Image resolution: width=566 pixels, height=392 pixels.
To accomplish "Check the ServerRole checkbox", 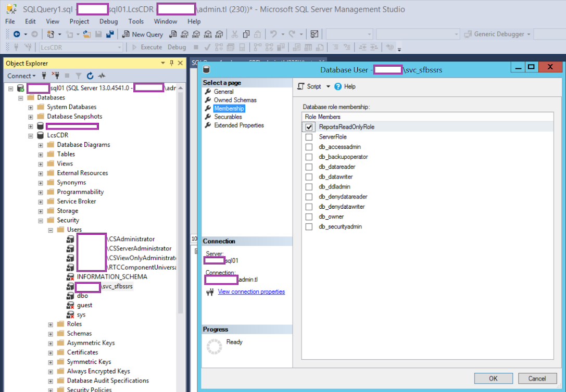I will point(309,137).
